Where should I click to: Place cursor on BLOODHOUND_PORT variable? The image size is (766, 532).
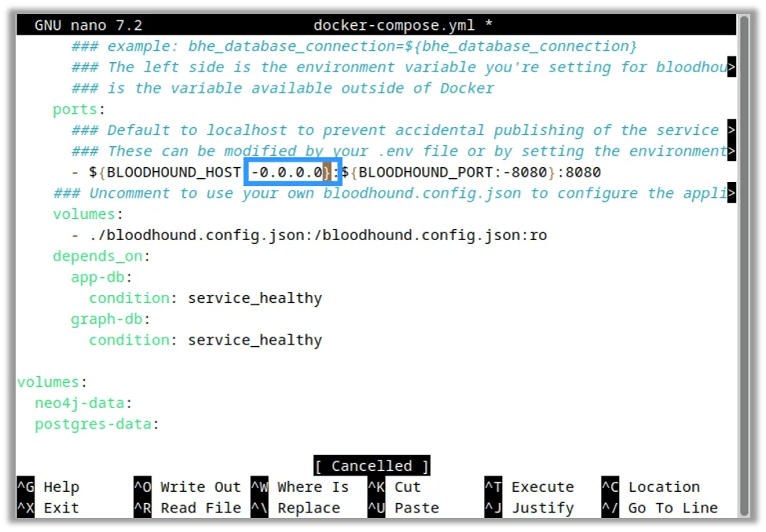(x=425, y=172)
